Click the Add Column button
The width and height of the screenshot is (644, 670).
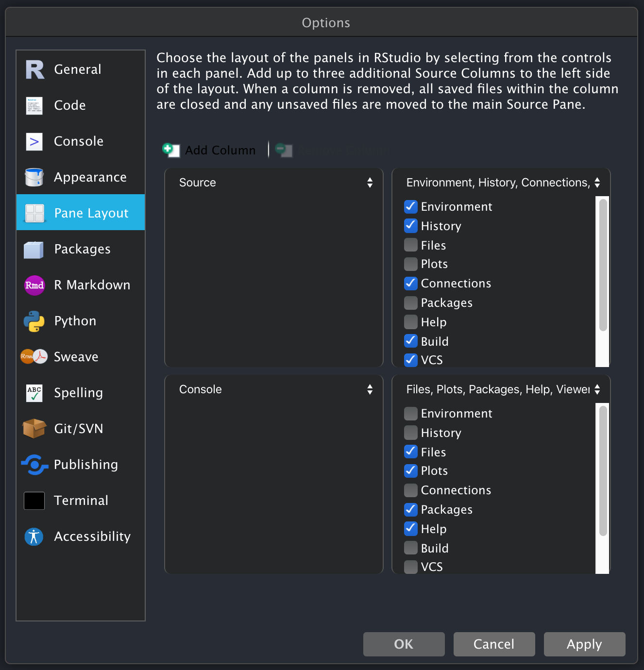209,150
